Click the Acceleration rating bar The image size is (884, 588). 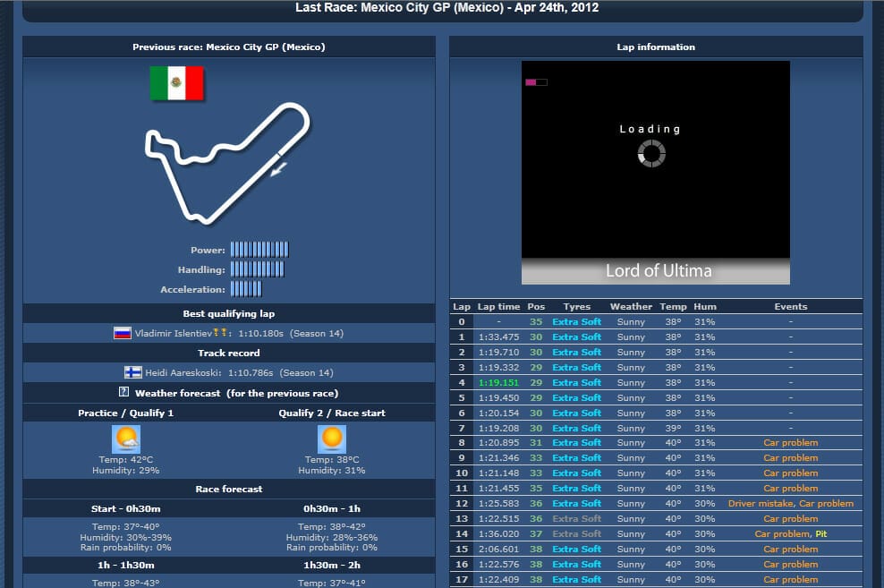[x=246, y=289]
